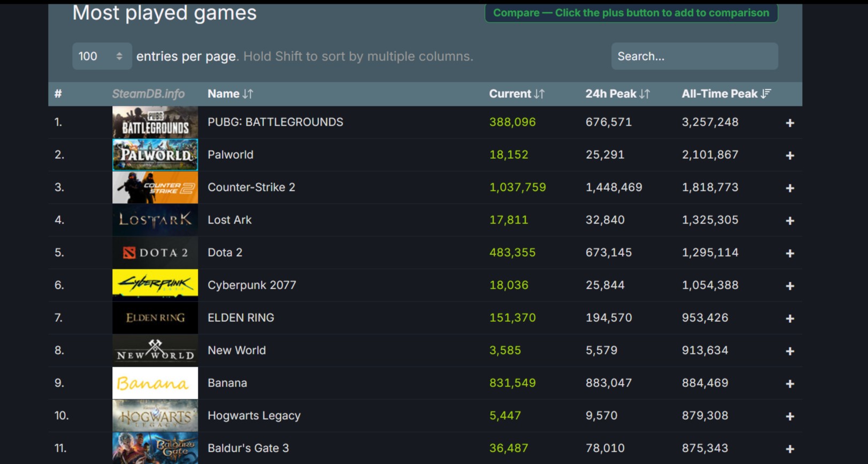Click 24h peak value 194,570

click(x=609, y=318)
